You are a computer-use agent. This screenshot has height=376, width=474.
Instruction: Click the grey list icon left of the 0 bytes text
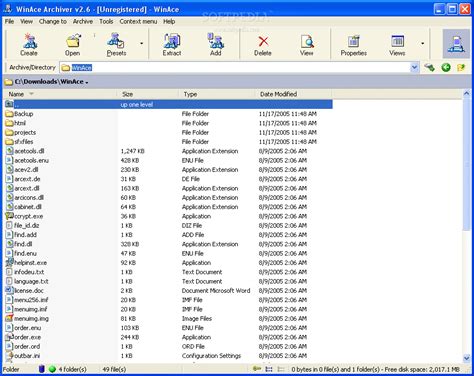(x=281, y=369)
